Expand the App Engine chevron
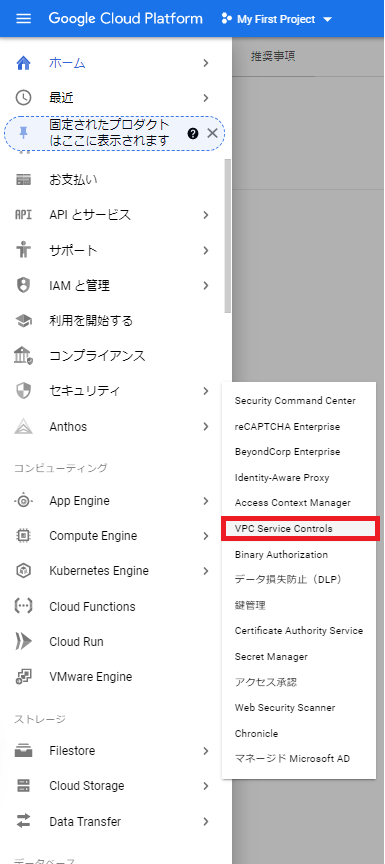 pos(206,501)
